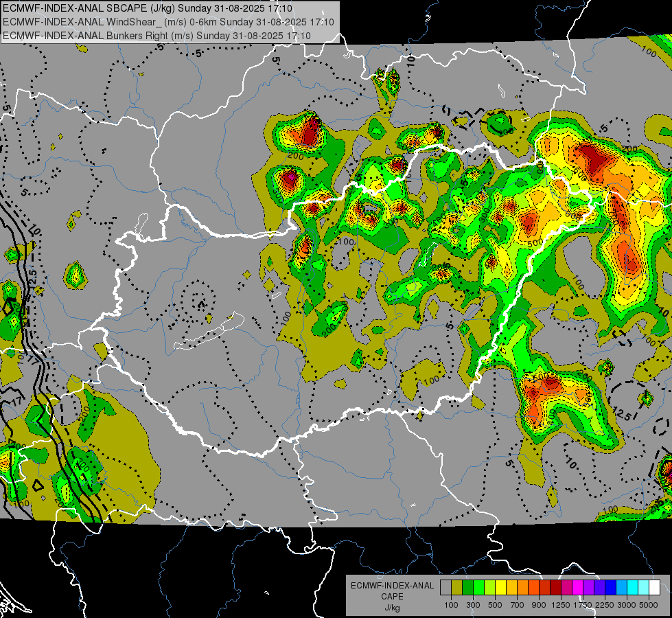
Task: Click the CAPE label in legend
Action: [x=392, y=597]
